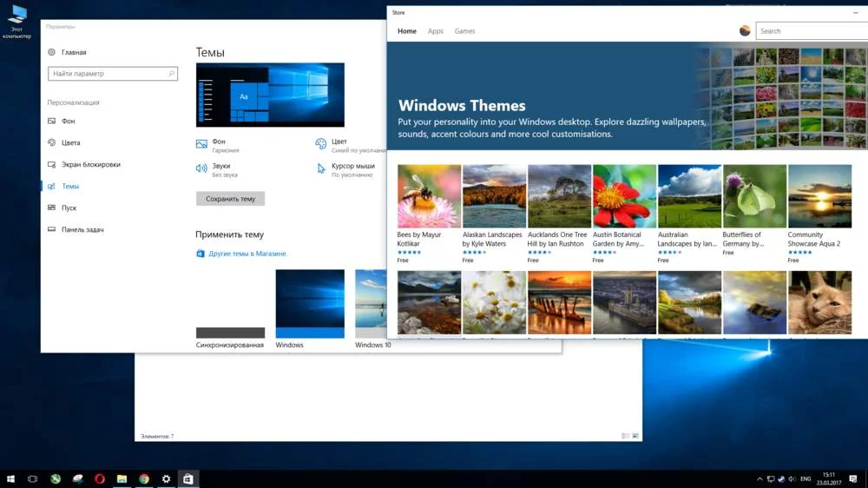Switch to the Games tab in Store

(x=464, y=31)
